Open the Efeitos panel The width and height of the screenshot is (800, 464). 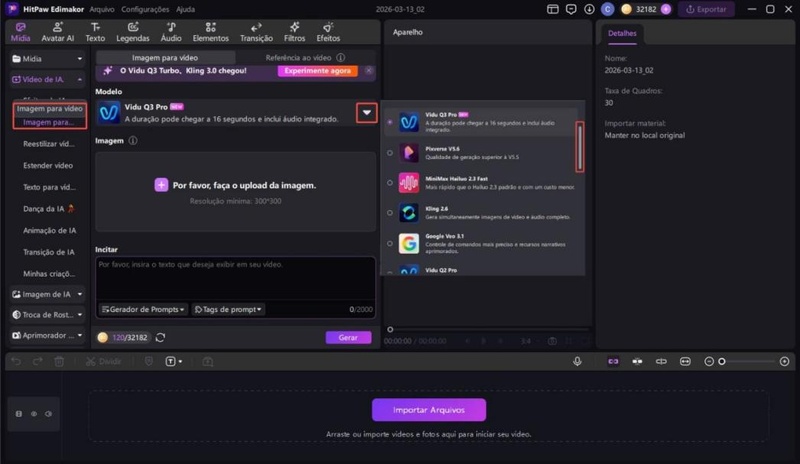(x=328, y=32)
